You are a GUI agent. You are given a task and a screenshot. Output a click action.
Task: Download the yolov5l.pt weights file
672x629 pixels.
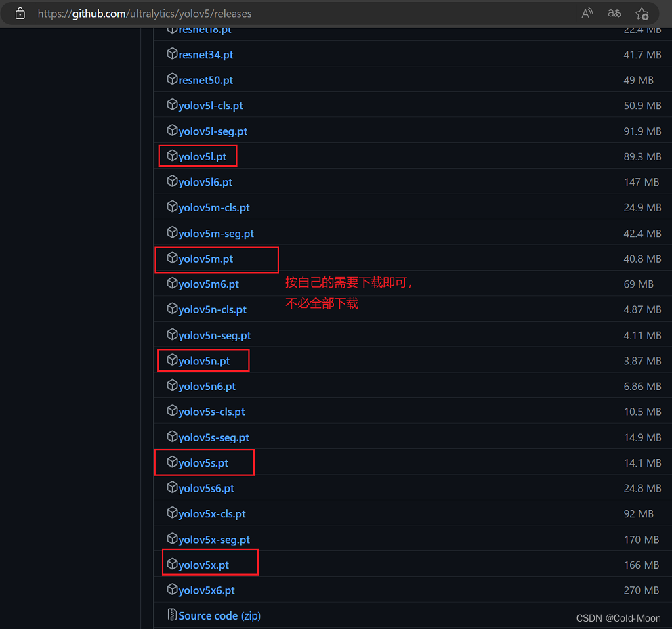click(x=203, y=157)
